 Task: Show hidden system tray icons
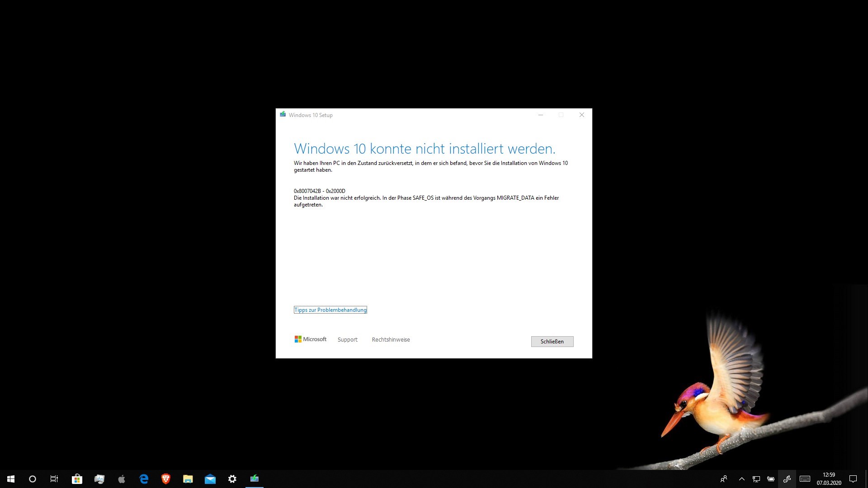(x=742, y=479)
